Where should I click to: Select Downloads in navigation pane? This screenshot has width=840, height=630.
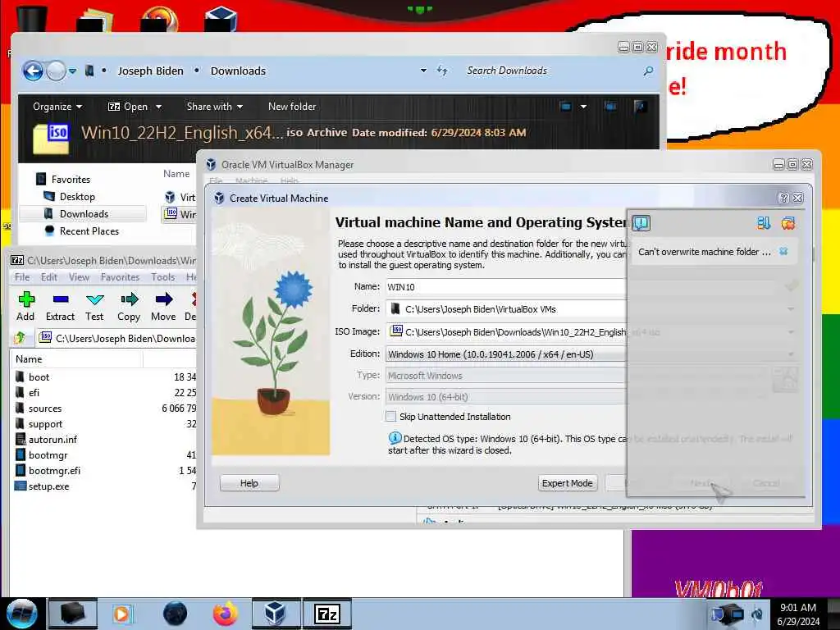pyautogui.click(x=84, y=214)
